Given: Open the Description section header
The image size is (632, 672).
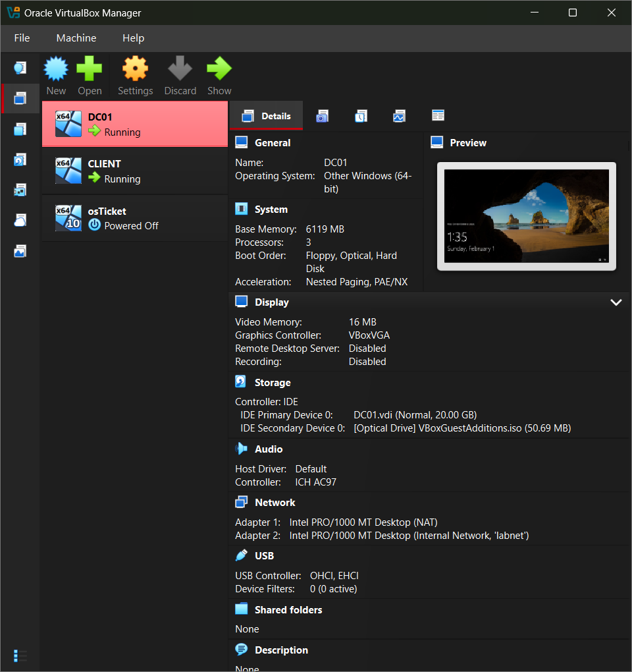Looking at the screenshot, I should pos(281,650).
